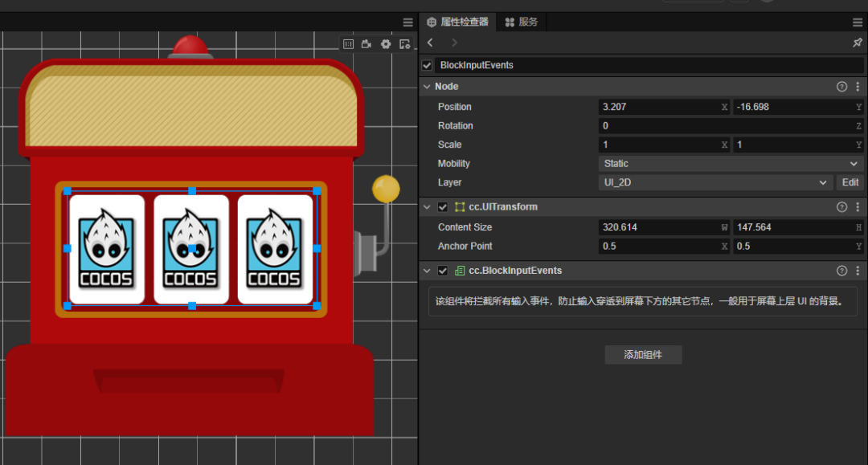Disable the cc.UITransform component checkbox

click(x=443, y=206)
